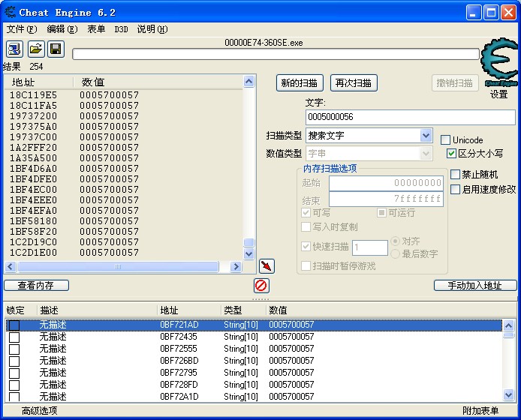Toggle lock checkbox for address 0BF72435

tap(14, 337)
